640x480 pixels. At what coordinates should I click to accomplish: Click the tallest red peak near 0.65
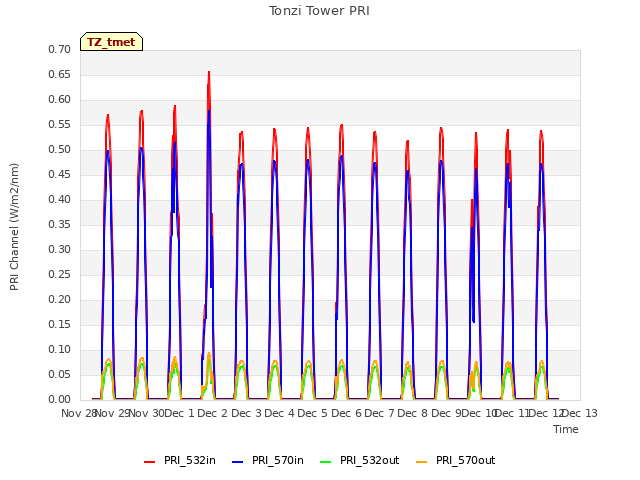click(209, 73)
